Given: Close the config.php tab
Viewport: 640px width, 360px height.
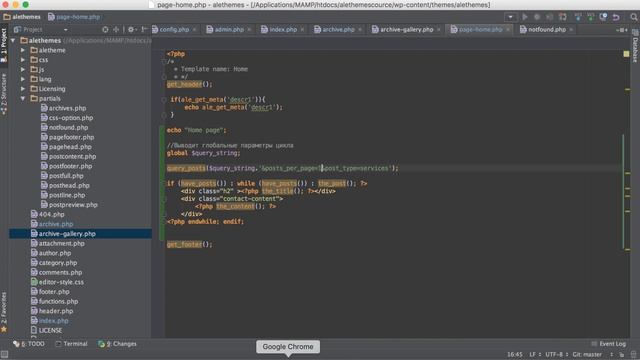Looking at the screenshot, I should tap(194, 30).
